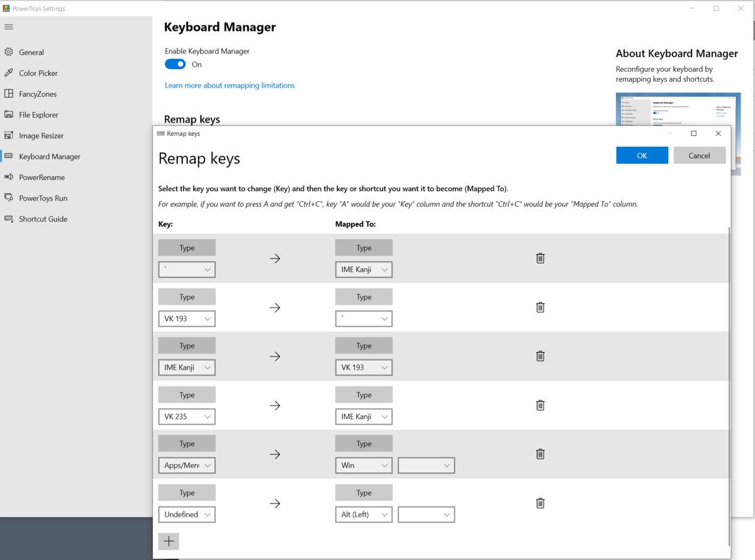Click the Remap keys dialog vertical scrollbar
This screenshot has width=755, height=560.
[x=729, y=387]
